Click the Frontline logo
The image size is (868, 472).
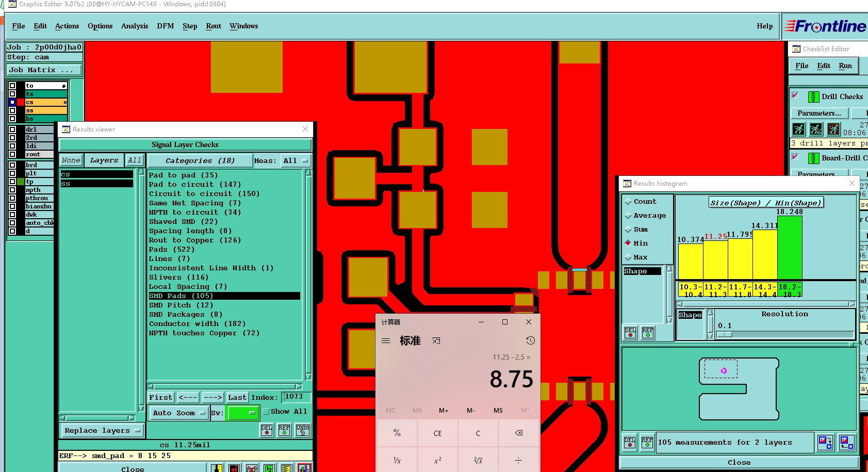[825, 26]
